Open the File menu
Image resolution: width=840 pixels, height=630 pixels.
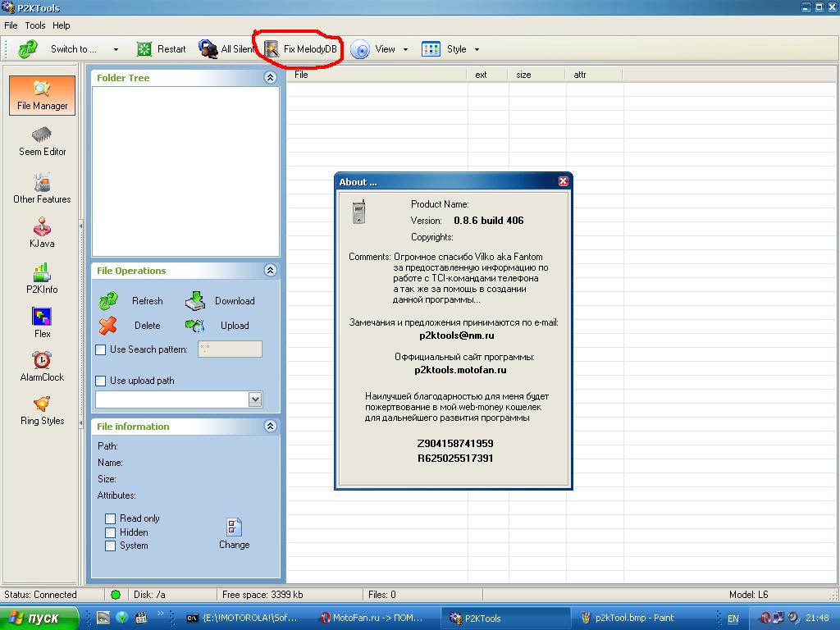pyautogui.click(x=11, y=25)
